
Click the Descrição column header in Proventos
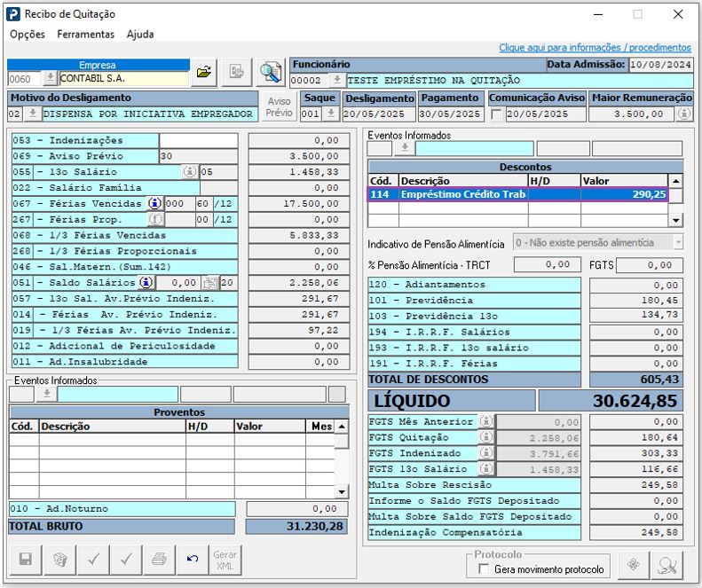pyautogui.click(x=113, y=426)
